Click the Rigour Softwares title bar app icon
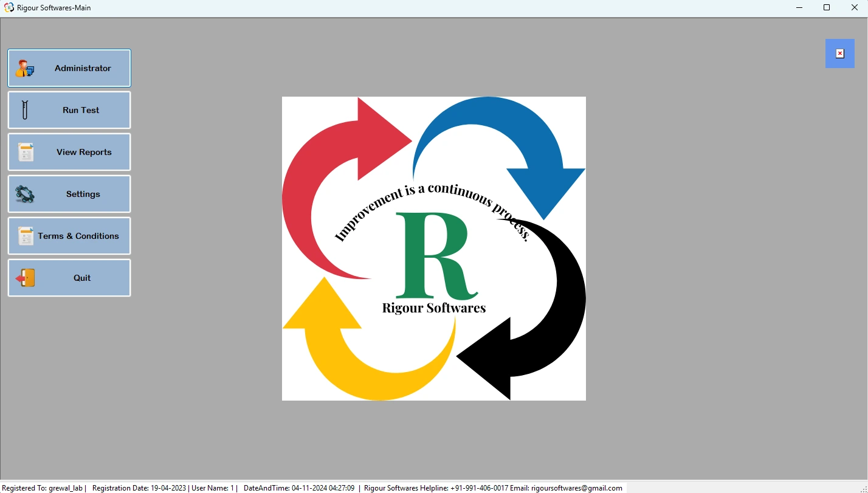The height and width of the screenshot is (493, 868). [9, 8]
